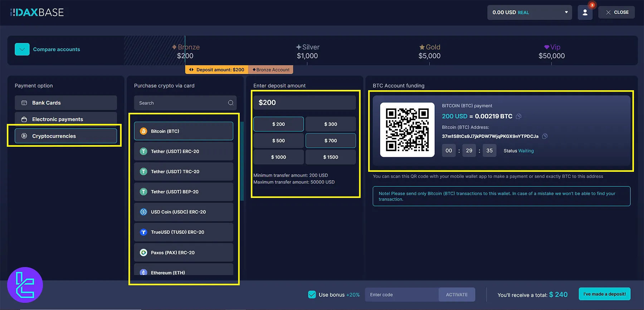This screenshot has width=644, height=310.
Task: Toggle the Use bonus +20% checkbox
Action: pyautogui.click(x=312, y=295)
